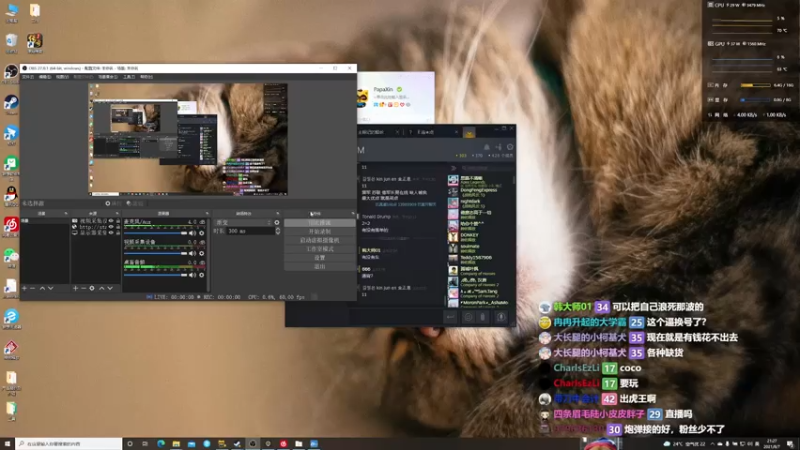The image size is (800, 450).
Task: Lock the 视频采集设备 source in OBS
Action: (118, 221)
